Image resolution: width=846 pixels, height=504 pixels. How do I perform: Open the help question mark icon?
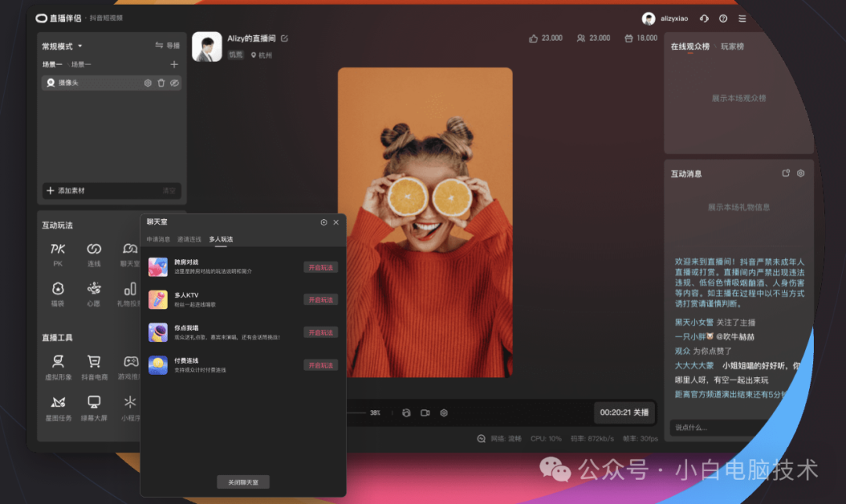(x=723, y=18)
